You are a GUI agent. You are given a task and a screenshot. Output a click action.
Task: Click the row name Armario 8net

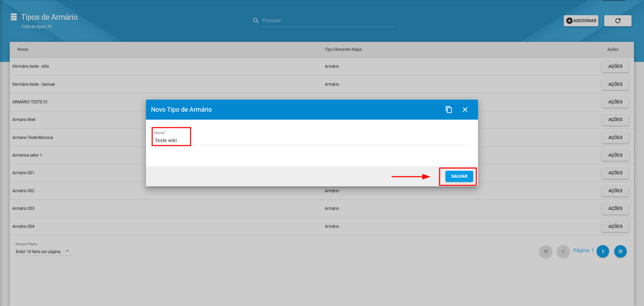pos(24,120)
